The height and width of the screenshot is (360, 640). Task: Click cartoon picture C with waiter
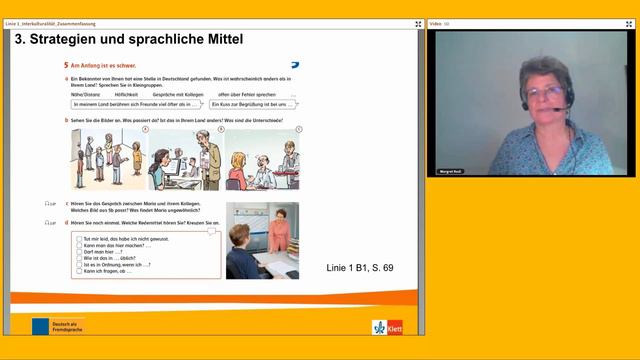[x=262, y=160]
